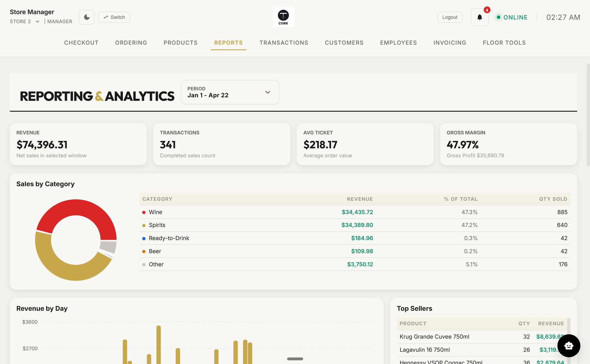
Task: Click the blue Ready-to-Drink dot
Action: click(x=144, y=238)
